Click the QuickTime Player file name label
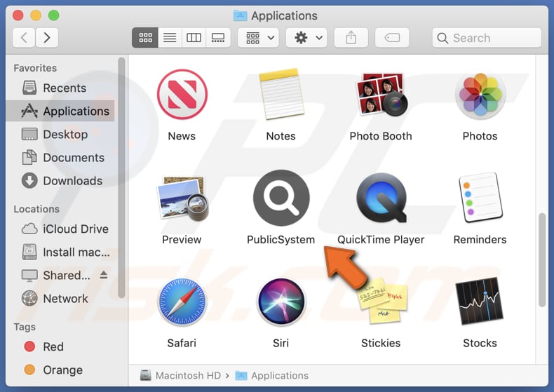 [x=381, y=240]
